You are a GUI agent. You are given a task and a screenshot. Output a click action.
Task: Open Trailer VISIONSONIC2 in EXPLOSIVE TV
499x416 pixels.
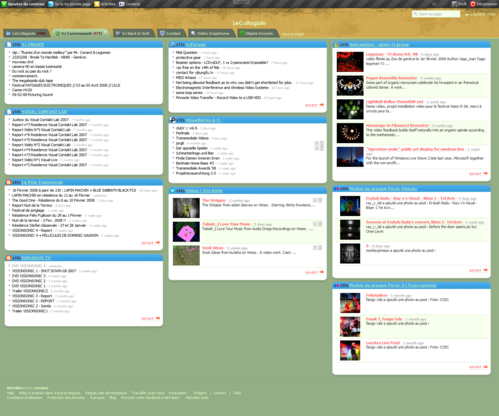click(30, 291)
